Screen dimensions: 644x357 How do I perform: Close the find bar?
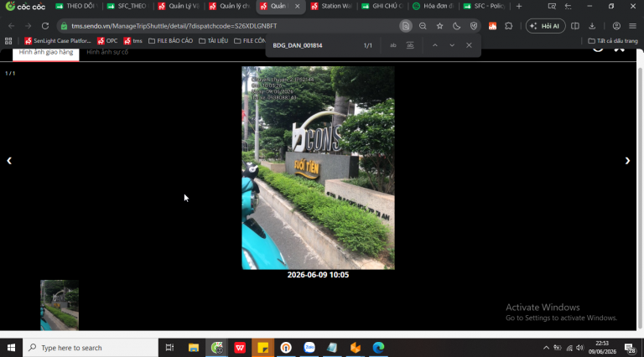point(469,45)
